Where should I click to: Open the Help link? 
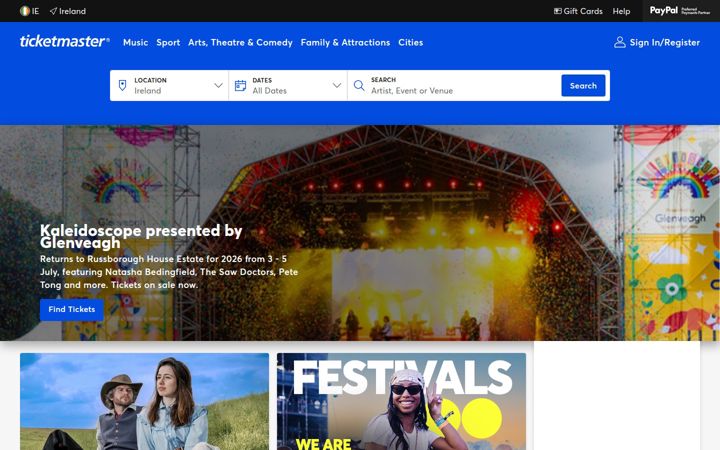click(621, 11)
